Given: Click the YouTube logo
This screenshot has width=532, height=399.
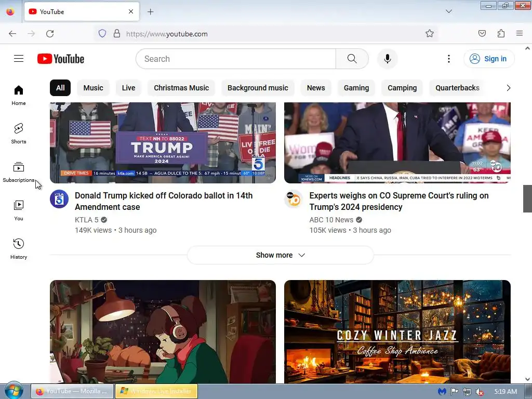Looking at the screenshot, I should (61, 59).
